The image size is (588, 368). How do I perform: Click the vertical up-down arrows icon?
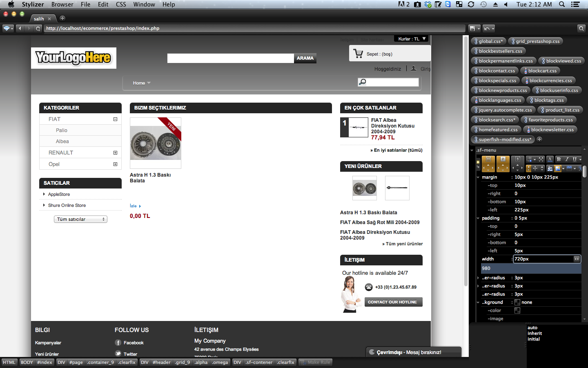pyautogui.click(x=542, y=168)
